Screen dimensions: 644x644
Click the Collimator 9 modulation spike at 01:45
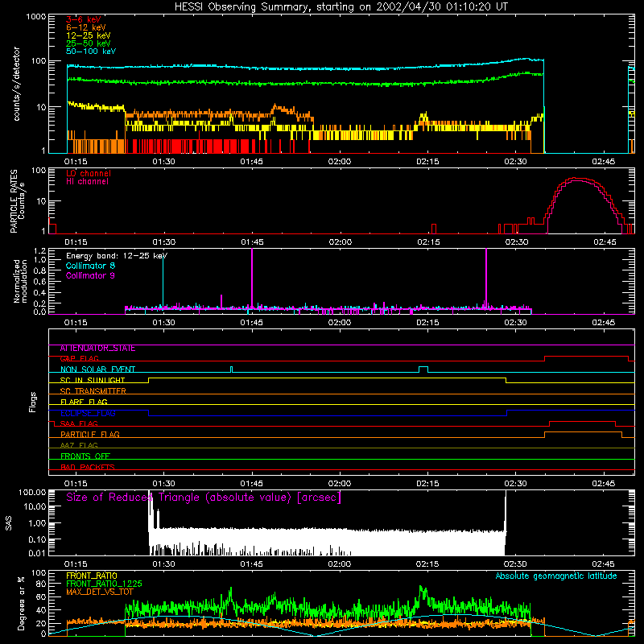(252, 279)
